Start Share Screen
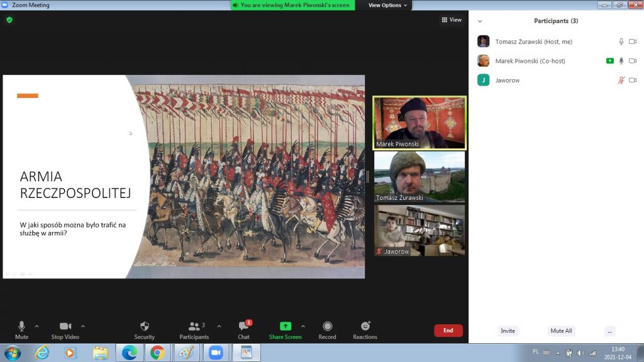Screen dimensions: 644x362 point(285,329)
